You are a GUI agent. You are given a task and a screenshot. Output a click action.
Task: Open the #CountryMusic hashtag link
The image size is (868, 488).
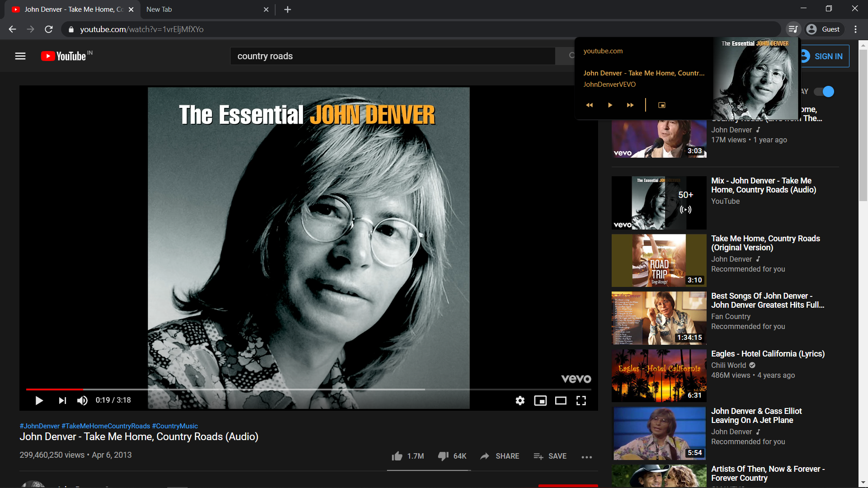click(175, 426)
